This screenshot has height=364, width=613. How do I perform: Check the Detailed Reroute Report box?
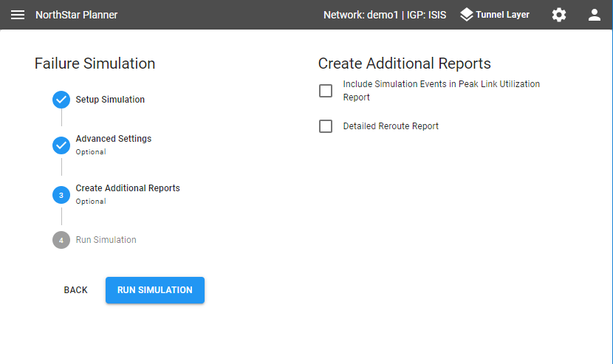(326, 126)
